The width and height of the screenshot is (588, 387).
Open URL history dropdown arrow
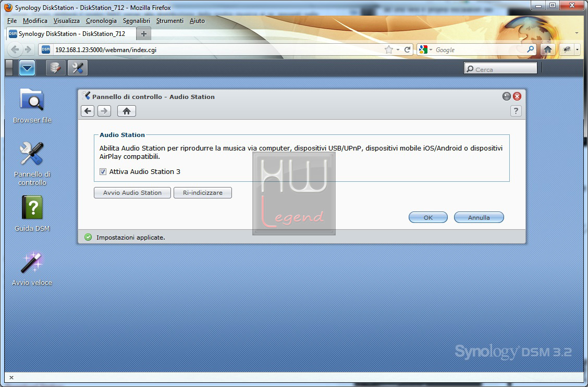click(x=398, y=50)
